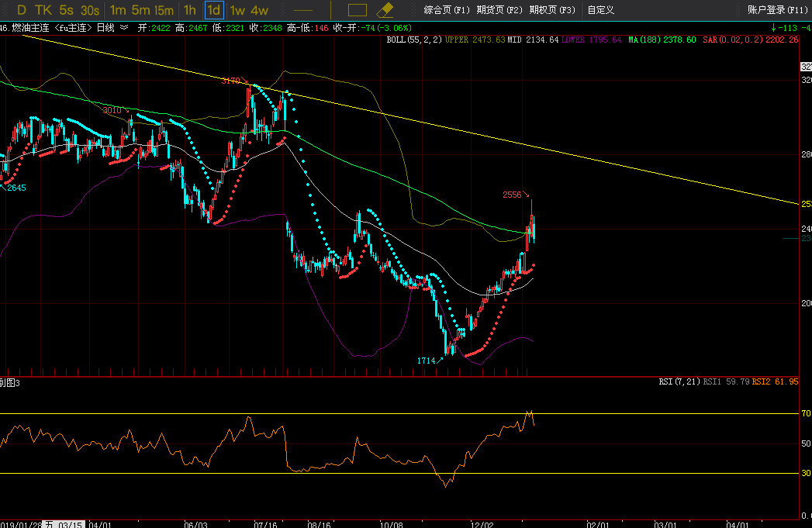Select the 1m timeframe
This screenshot has width=812, height=528.
pyautogui.click(x=118, y=10)
